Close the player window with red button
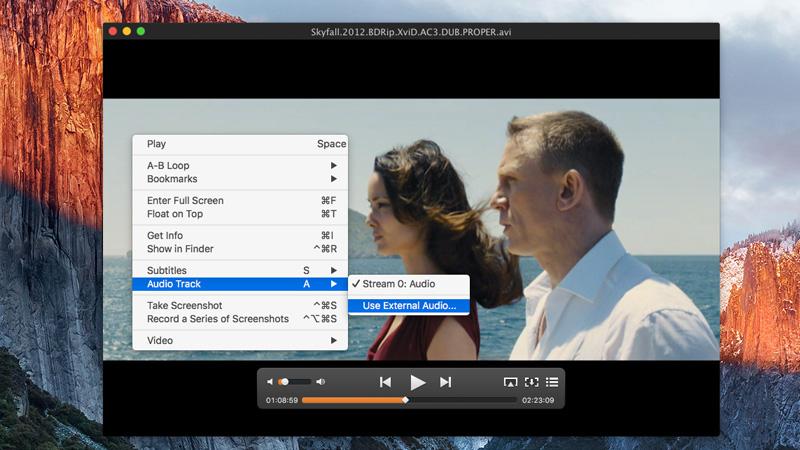The height and width of the screenshot is (450, 800). (x=113, y=32)
